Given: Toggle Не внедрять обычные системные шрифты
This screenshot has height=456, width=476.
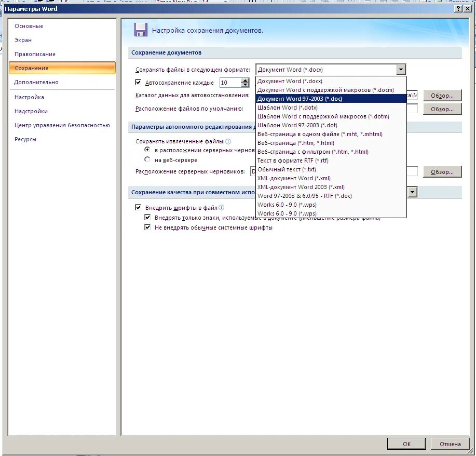Looking at the screenshot, I should coord(147,227).
